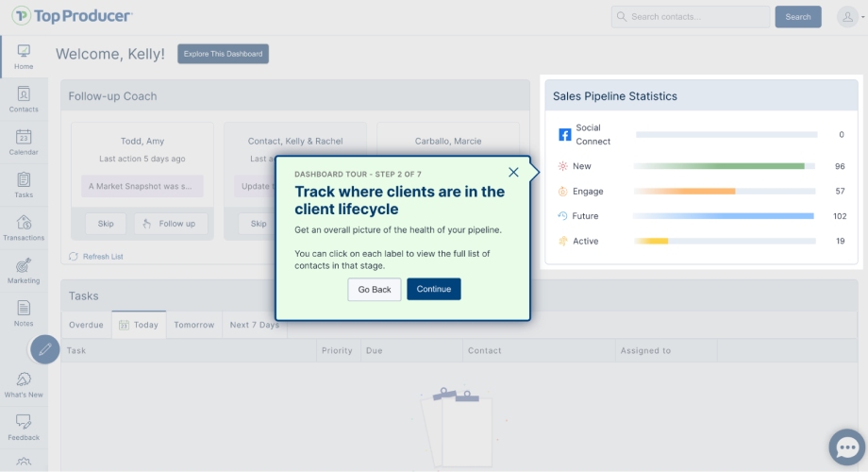Close the dashboard tour popup
The width and height of the screenshot is (868, 472).
pos(513,173)
